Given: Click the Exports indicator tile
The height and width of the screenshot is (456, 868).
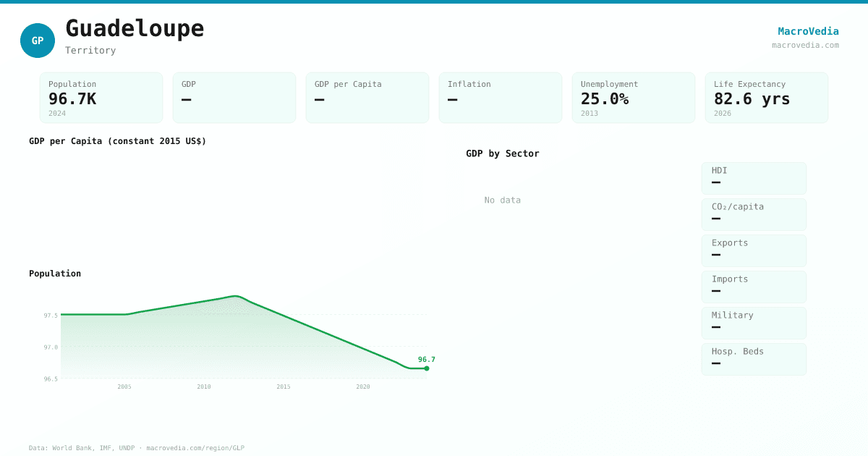Looking at the screenshot, I should [x=754, y=250].
